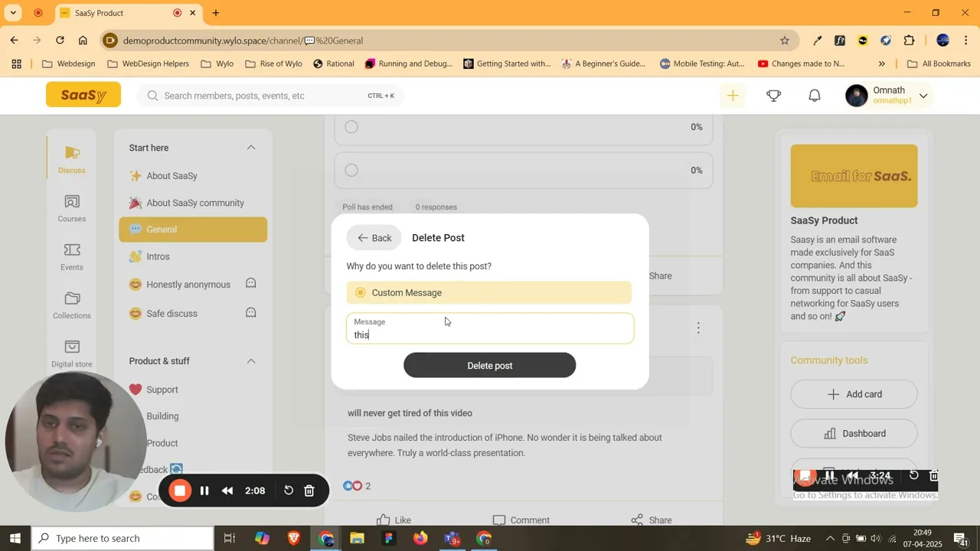Click the anonymous mask icon beside Safe discuss
Image resolution: width=980 pixels, height=551 pixels.
(250, 313)
